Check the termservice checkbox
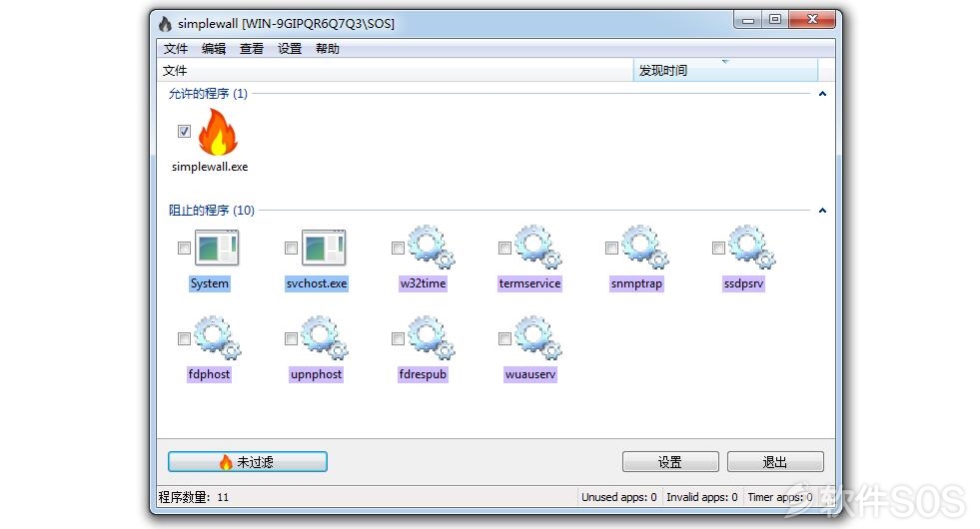980x529 pixels. [504, 248]
